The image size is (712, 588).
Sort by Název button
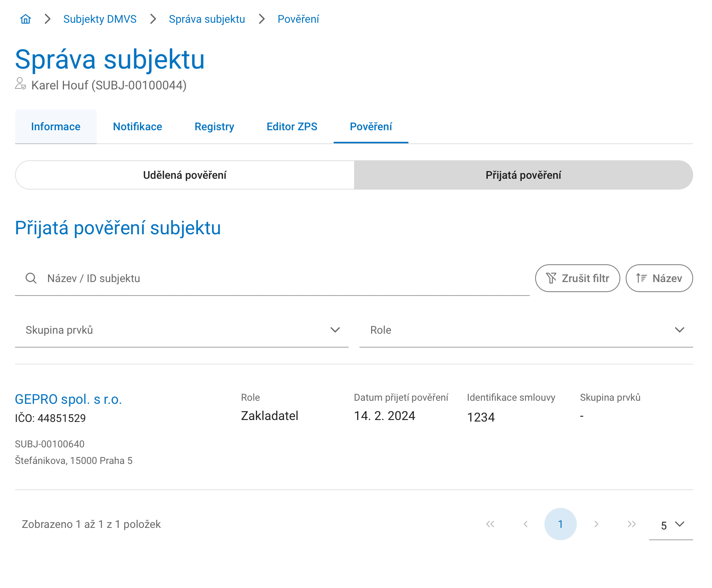point(659,278)
